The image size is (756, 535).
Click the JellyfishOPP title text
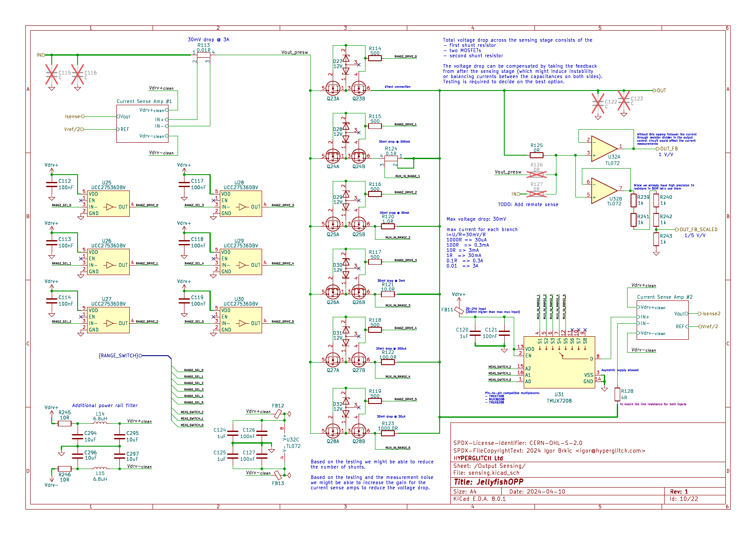pos(488,482)
